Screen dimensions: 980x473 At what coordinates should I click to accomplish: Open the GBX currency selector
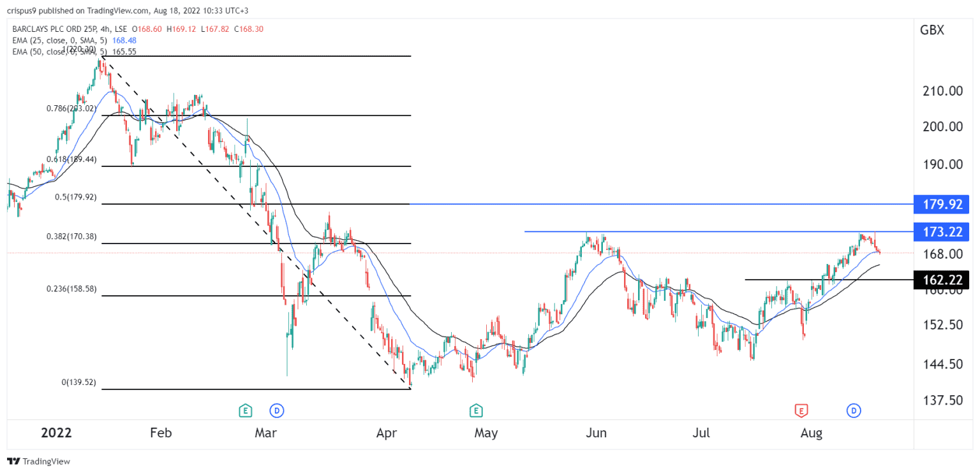(932, 29)
